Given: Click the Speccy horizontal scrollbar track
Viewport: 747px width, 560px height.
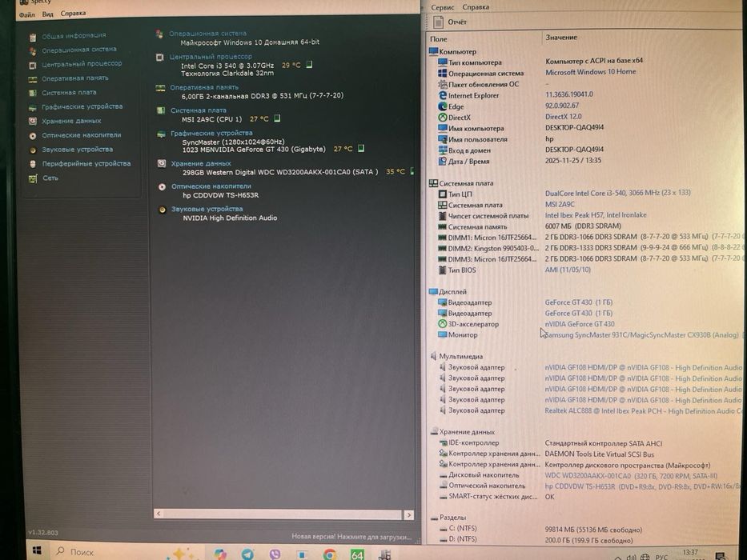Looking at the screenshot, I should pyautogui.click(x=283, y=514).
